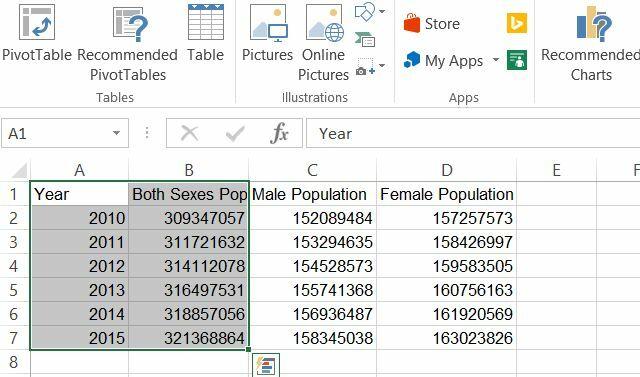Image resolution: width=640 pixels, height=377 pixels.
Task: Select cell with value 316497531
Action: click(189, 290)
